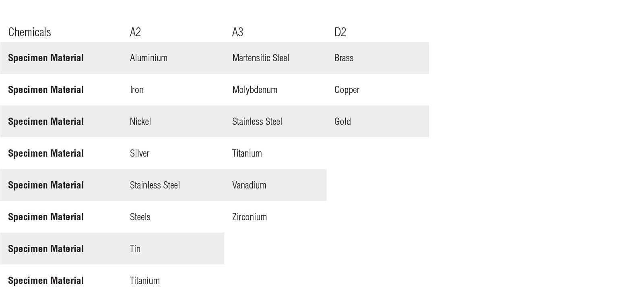This screenshot has width=644, height=298.
Task: Select the Steels cell
Action: [x=140, y=217]
